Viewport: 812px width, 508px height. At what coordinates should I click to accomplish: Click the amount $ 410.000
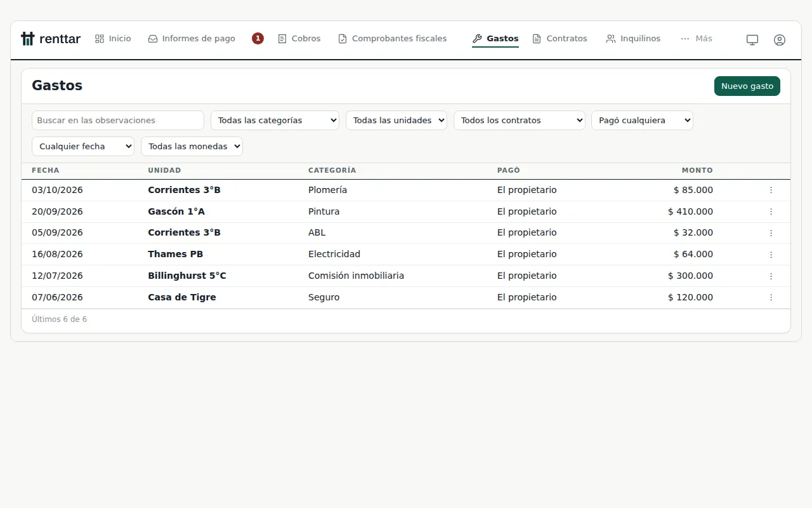point(690,211)
